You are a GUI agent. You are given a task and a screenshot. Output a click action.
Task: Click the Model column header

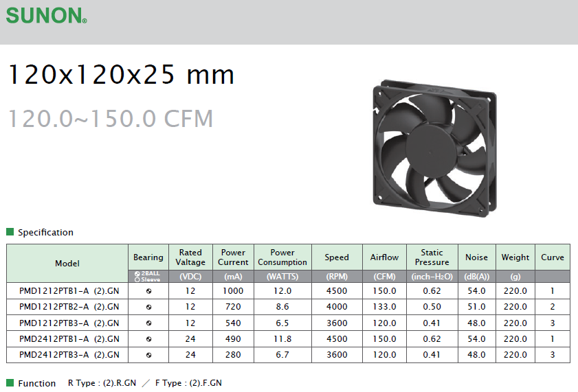pyautogui.click(x=67, y=263)
